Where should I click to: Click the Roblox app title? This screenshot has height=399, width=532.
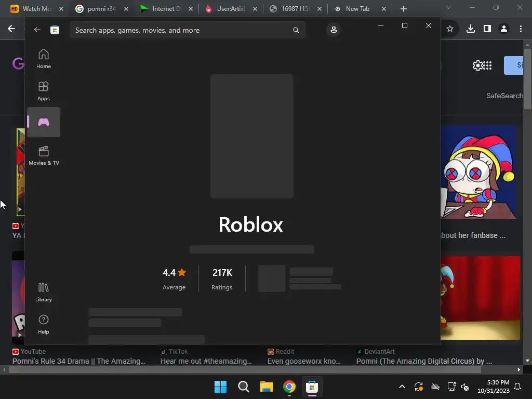coord(251,224)
